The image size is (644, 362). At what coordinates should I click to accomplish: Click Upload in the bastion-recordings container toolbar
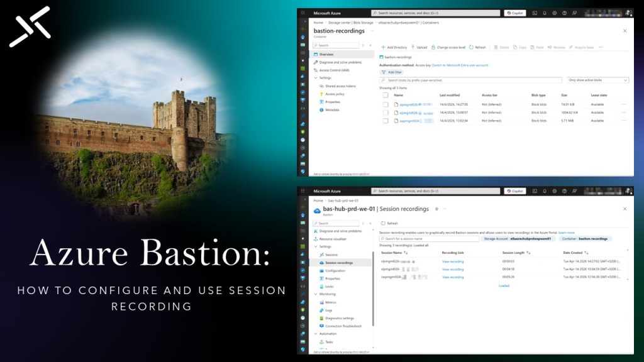pos(419,47)
